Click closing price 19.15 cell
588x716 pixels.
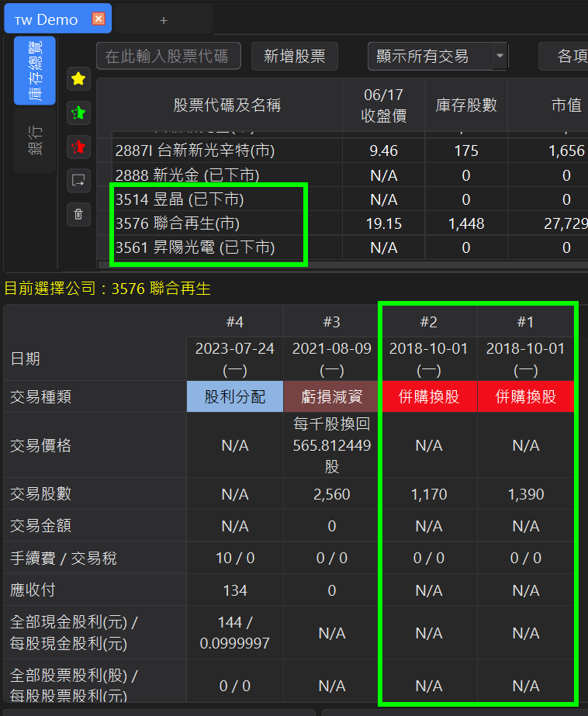[383, 223]
